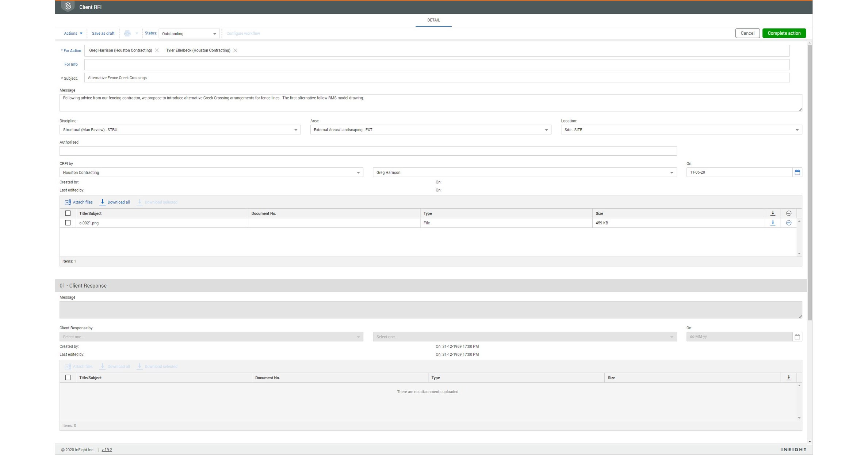Expand the Location dropdown showing Site - SITE
868x455 pixels.
tap(797, 129)
